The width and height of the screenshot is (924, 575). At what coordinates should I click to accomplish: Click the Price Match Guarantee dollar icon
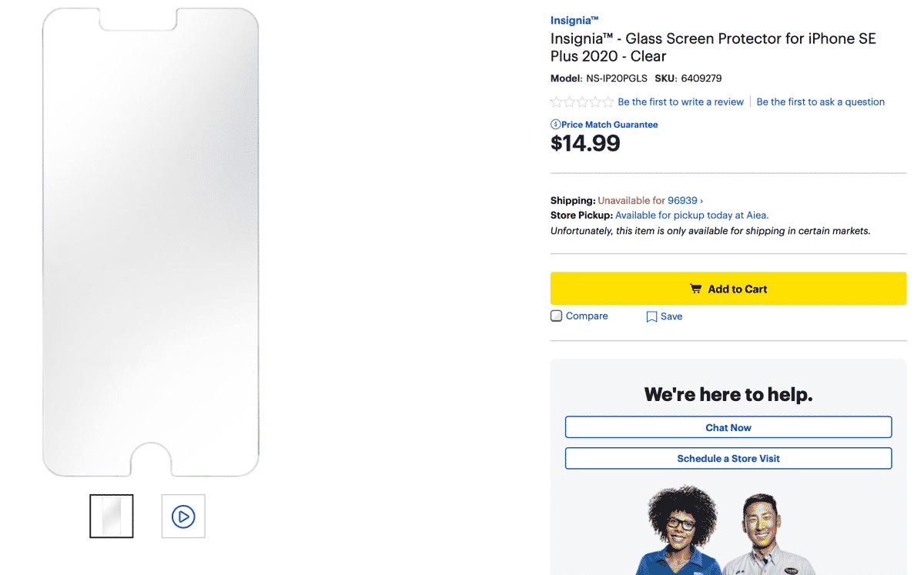pyautogui.click(x=556, y=124)
